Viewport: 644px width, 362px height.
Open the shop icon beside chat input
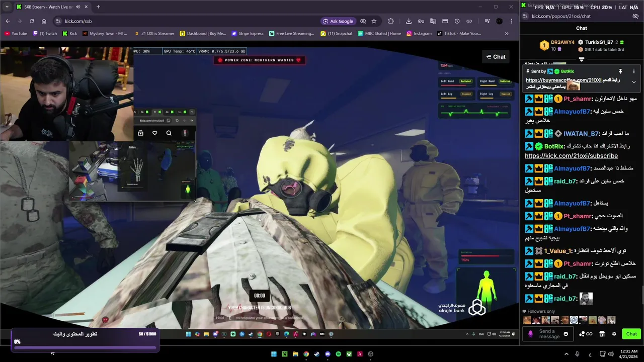coord(602,334)
